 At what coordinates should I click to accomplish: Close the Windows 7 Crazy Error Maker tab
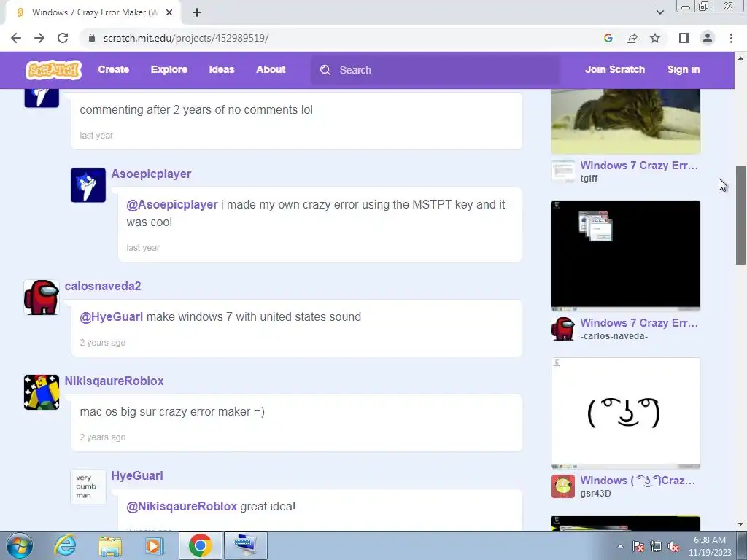tap(169, 12)
